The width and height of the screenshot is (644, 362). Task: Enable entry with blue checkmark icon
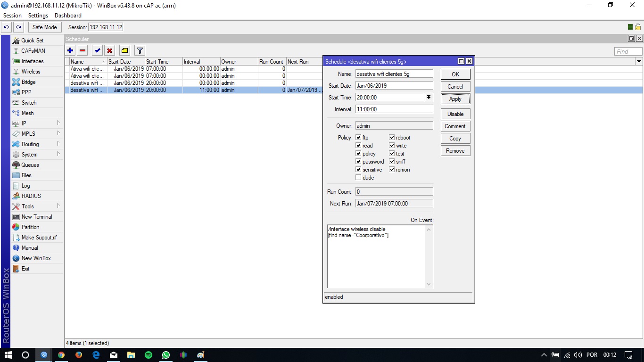click(97, 50)
